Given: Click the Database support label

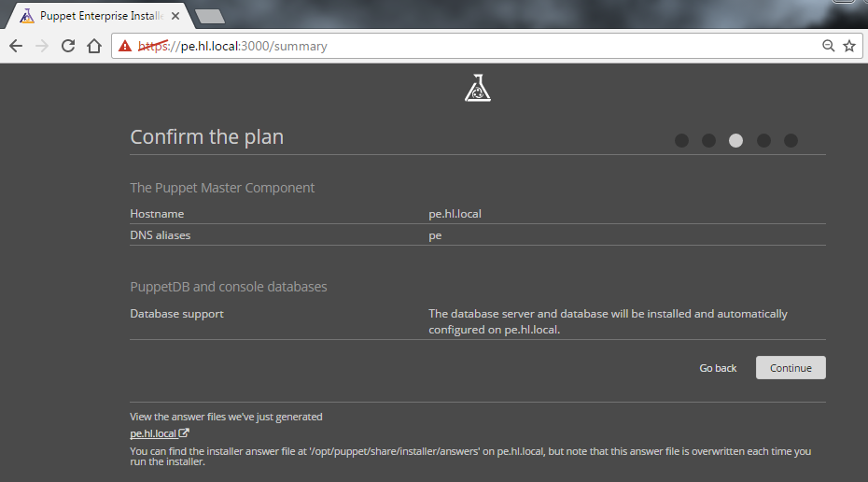Looking at the screenshot, I should pyautogui.click(x=176, y=314).
